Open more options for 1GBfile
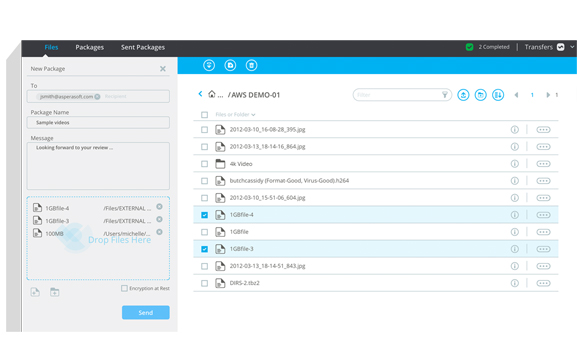 click(x=543, y=232)
